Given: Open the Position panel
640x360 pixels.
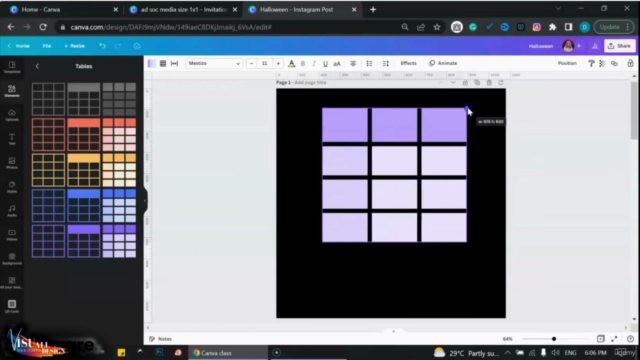Looking at the screenshot, I should pyautogui.click(x=567, y=63).
